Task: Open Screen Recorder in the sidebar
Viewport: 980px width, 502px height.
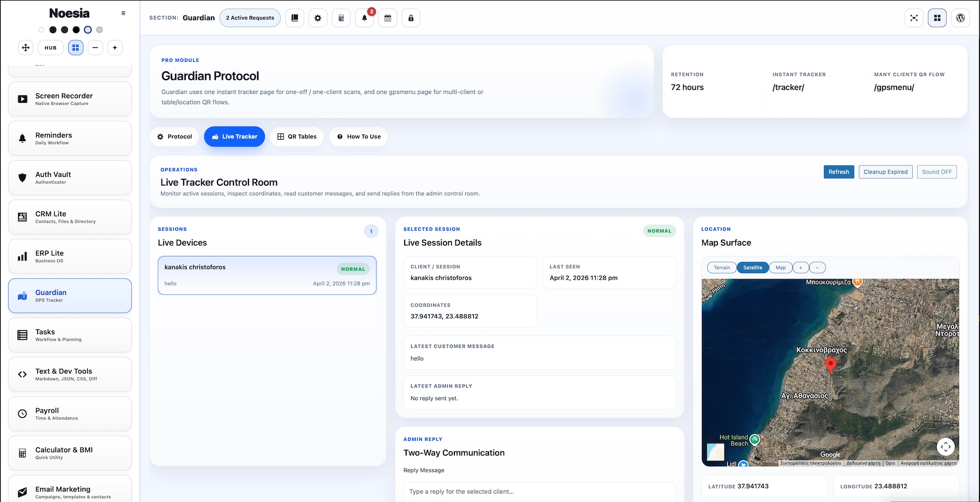Action: 70,99
